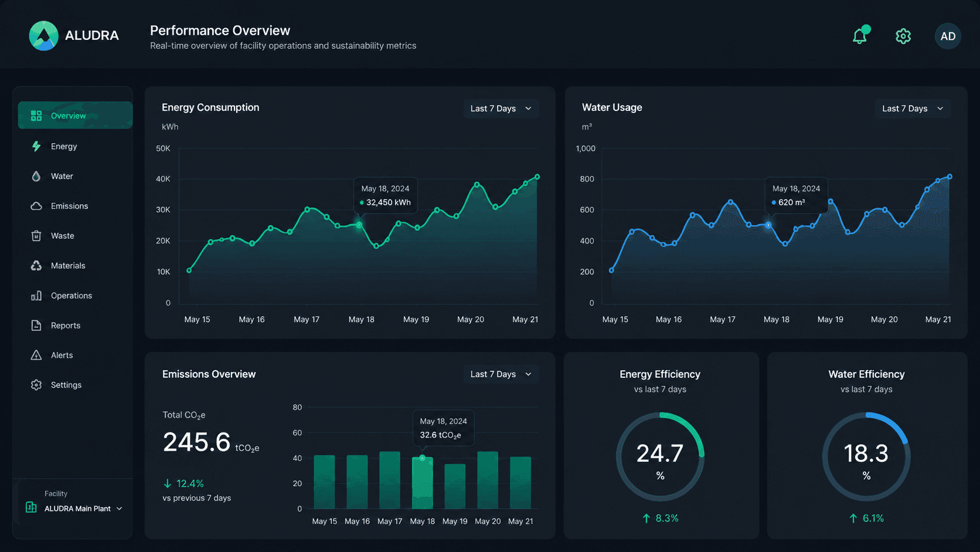Navigate to the Waste label
This screenshot has height=552, width=980.
pos(63,236)
